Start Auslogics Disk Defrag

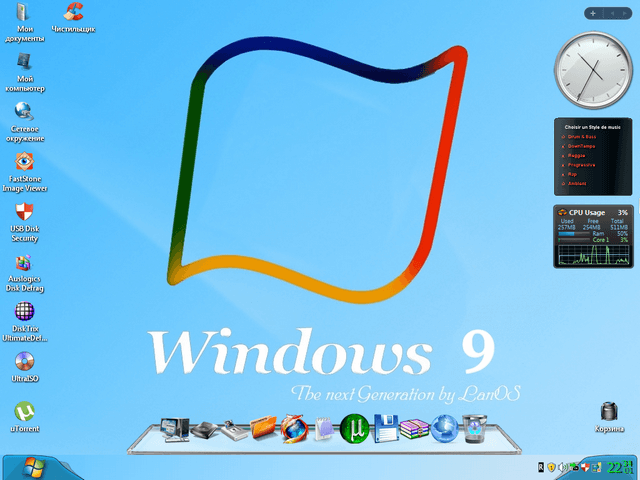coord(26,263)
